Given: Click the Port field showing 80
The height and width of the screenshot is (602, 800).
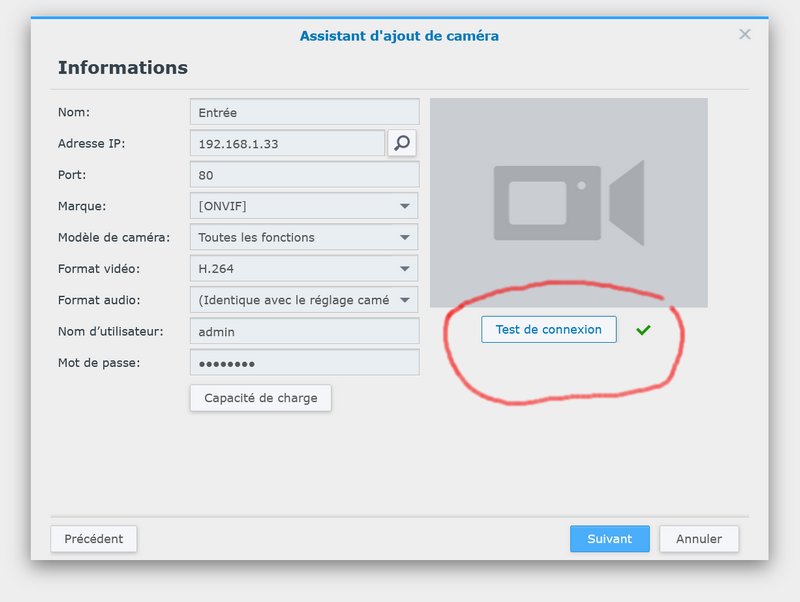Looking at the screenshot, I should (305, 175).
